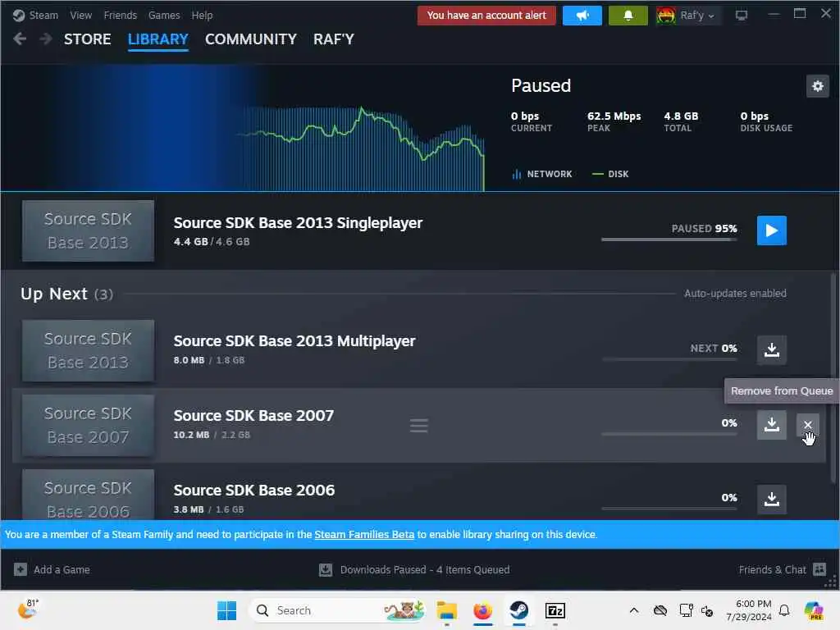Expand the Raf'y account dropdown

(688, 15)
